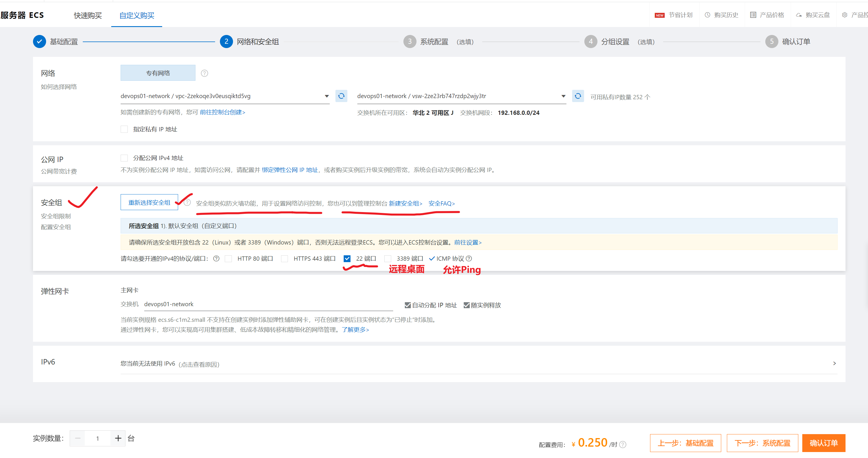Click help icon next to ICMP 协议
This screenshot has width=868, height=458.
469,258
